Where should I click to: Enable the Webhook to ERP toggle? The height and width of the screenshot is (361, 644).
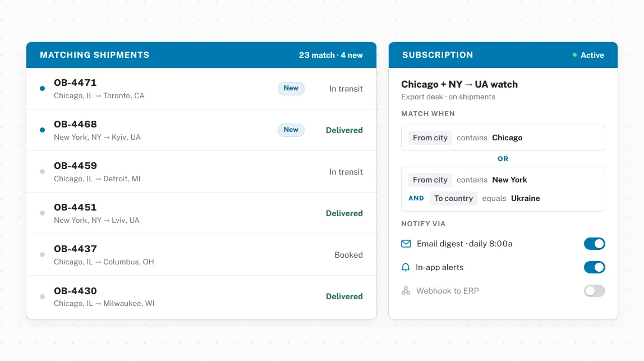[594, 291]
